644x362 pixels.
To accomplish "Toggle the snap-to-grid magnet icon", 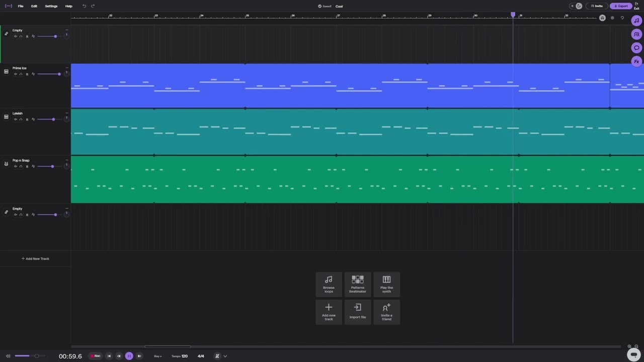I will point(602,18).
